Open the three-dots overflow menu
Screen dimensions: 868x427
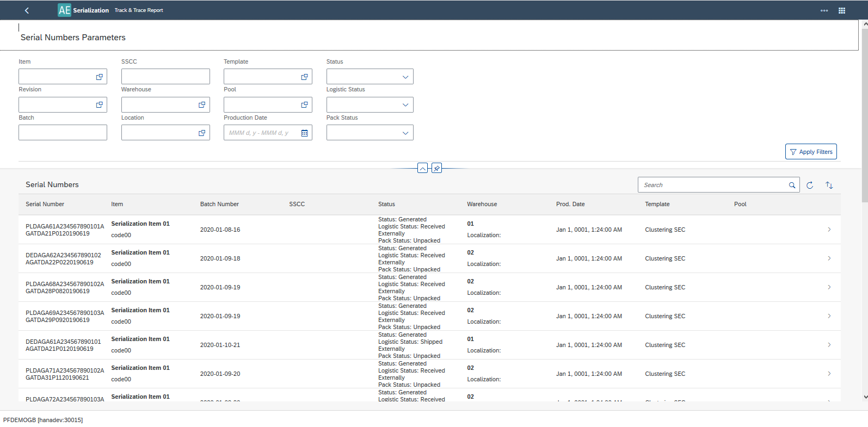[x=824, y=10]
